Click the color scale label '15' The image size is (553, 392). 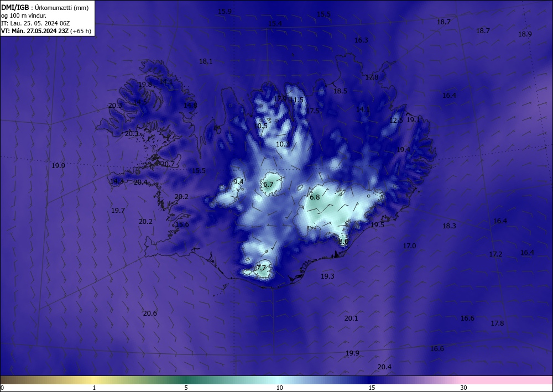tap(372, 388)
